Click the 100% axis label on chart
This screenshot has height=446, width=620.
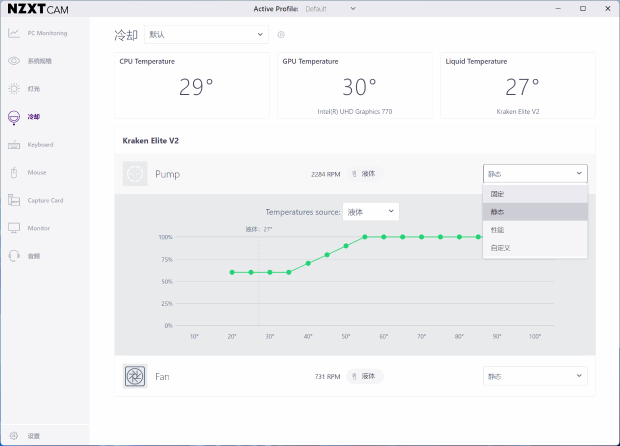pos(166,237)
